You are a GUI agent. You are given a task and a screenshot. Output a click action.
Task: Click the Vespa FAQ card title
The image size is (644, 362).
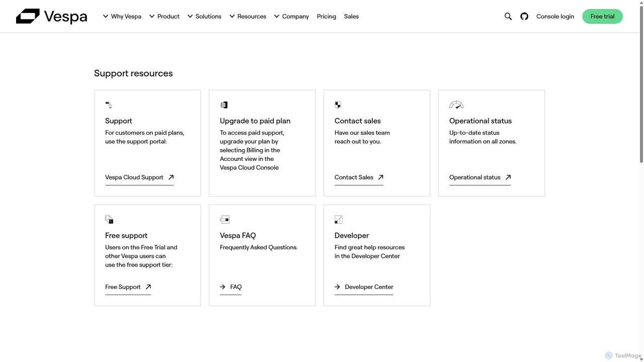tap(238, 235)
